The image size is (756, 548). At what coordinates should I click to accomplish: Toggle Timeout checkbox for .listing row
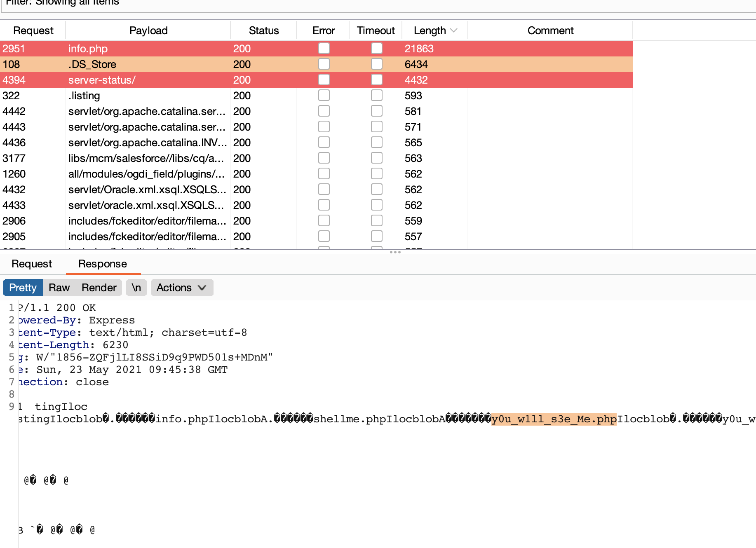click(x=377, y=95)
